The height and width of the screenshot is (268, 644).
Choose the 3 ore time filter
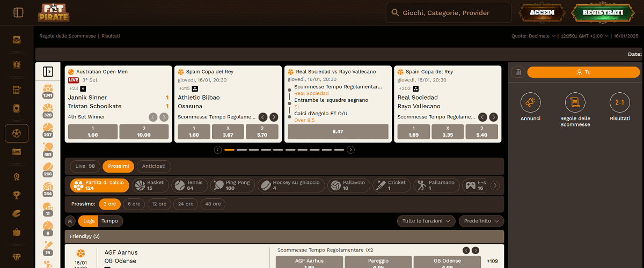click(109, 204)
